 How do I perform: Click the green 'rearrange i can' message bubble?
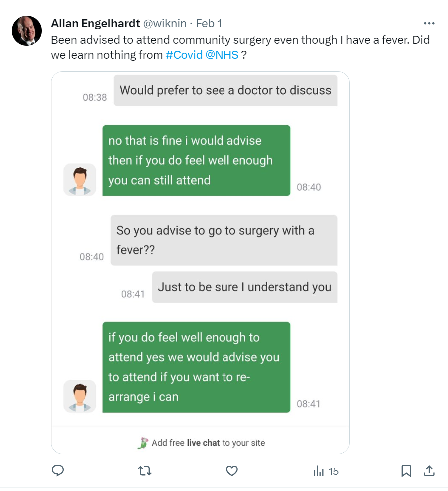tap(196, 367)
